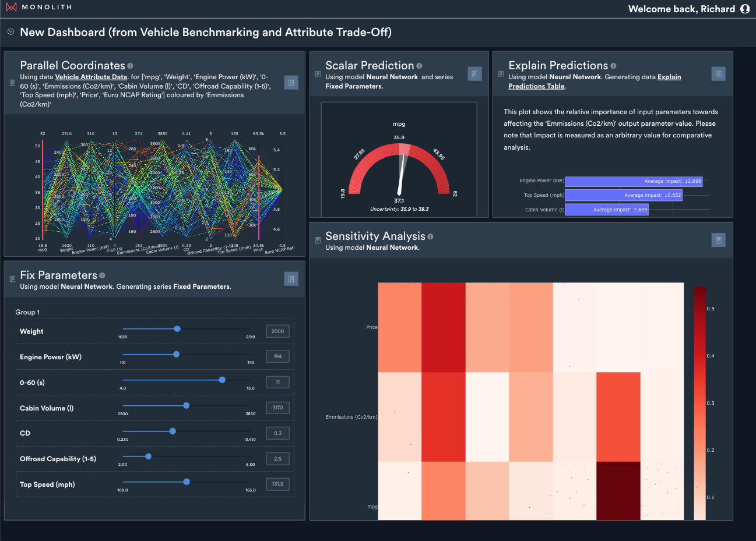
Task: Click the info icon next to Sensitivity Analysis
Action: tap(430, 236)
